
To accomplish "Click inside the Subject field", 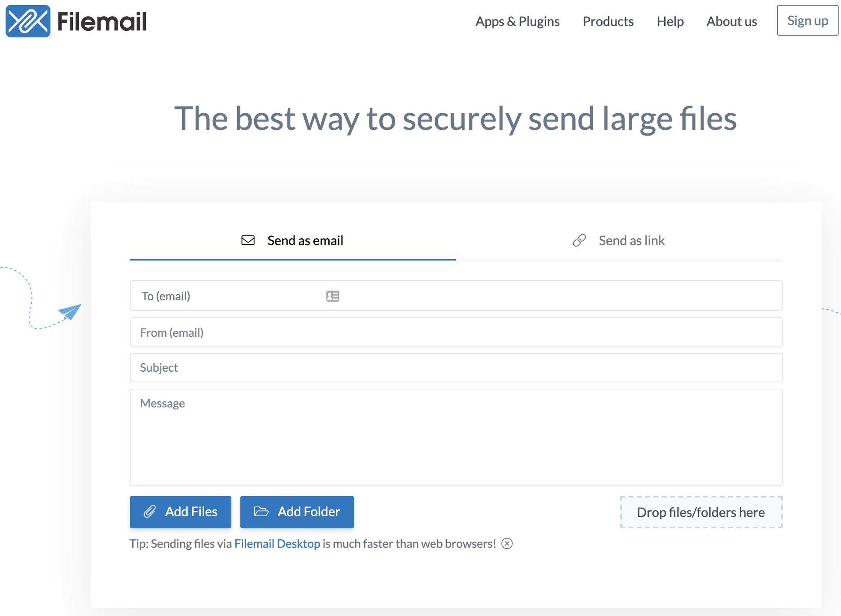I will click(x=456, y=367).
